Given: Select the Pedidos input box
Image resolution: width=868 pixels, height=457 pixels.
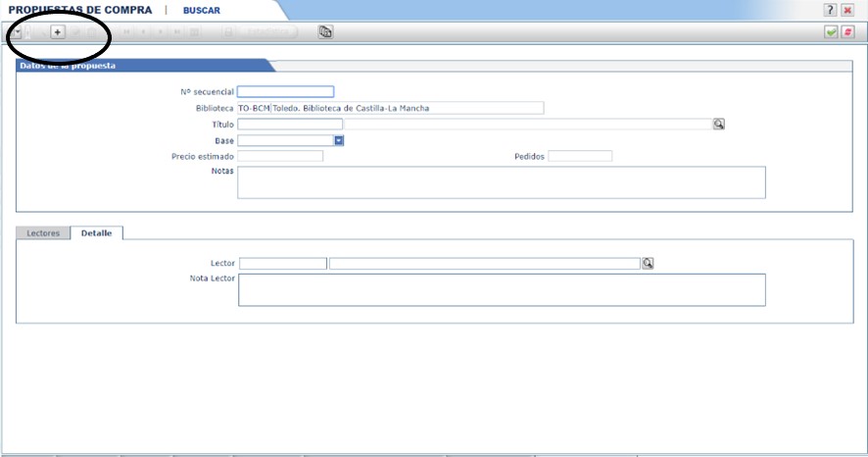Looking at the screenshot, I should coord(580,156).
